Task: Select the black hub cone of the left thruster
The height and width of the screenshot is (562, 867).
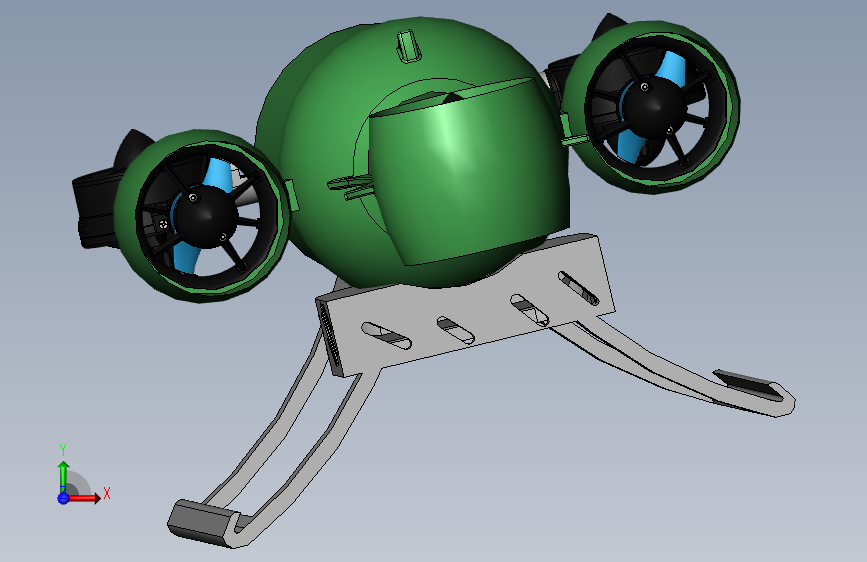Action: point(206,216)
